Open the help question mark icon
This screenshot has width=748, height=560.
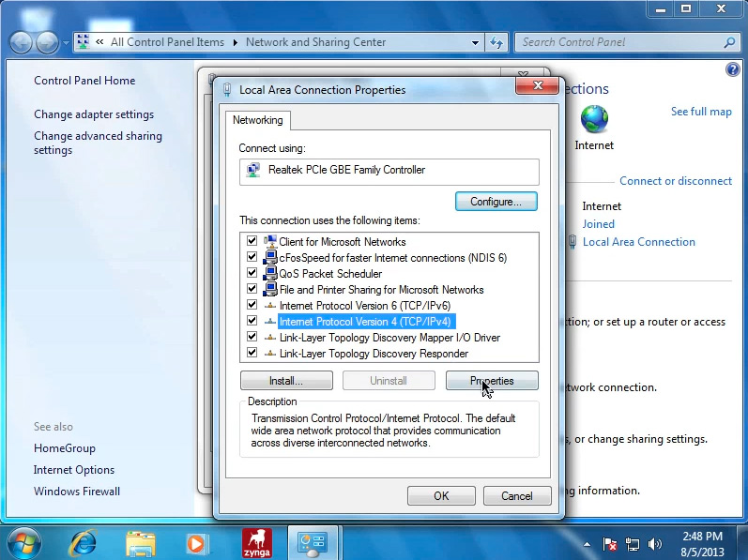[x=732, y=69]
